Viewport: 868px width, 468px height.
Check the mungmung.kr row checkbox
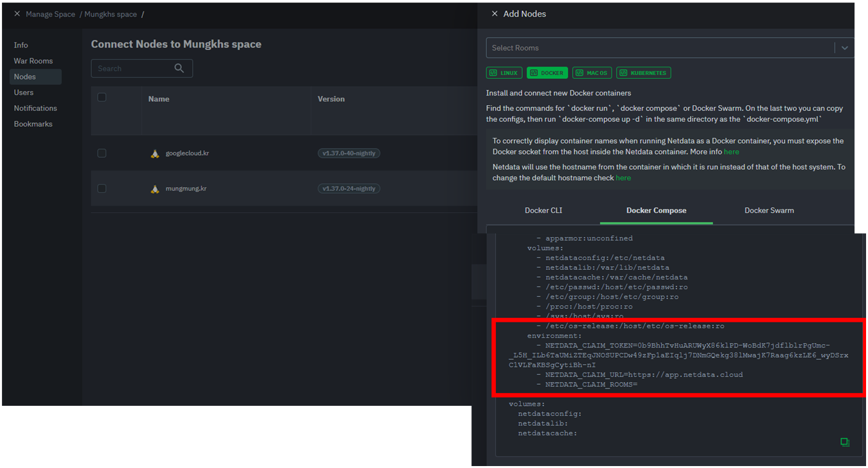coord(102,188)
